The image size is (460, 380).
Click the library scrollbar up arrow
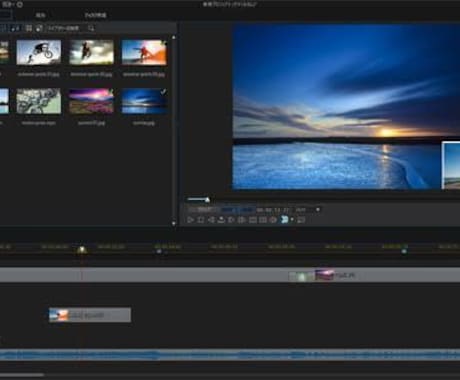pos(173,38)
